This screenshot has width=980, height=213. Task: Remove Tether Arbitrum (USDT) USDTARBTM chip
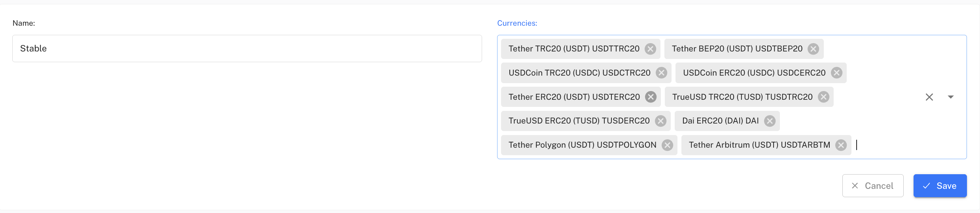point(841,145)
